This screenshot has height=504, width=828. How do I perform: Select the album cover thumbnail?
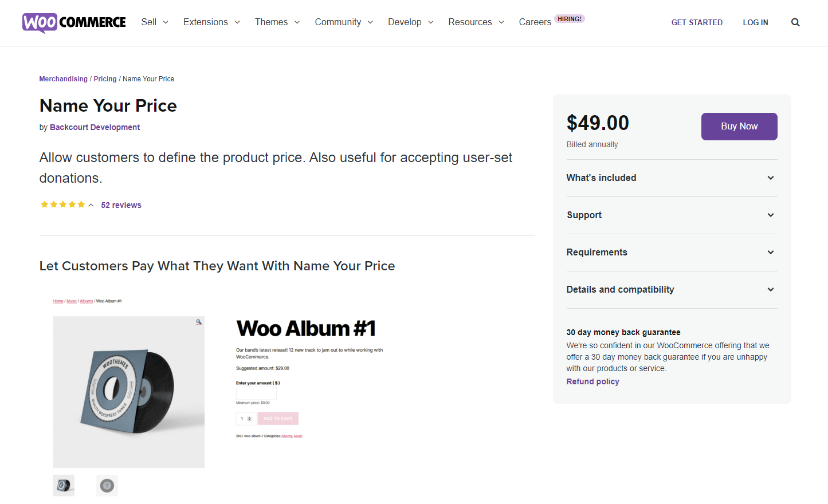(x=64, y=486)
